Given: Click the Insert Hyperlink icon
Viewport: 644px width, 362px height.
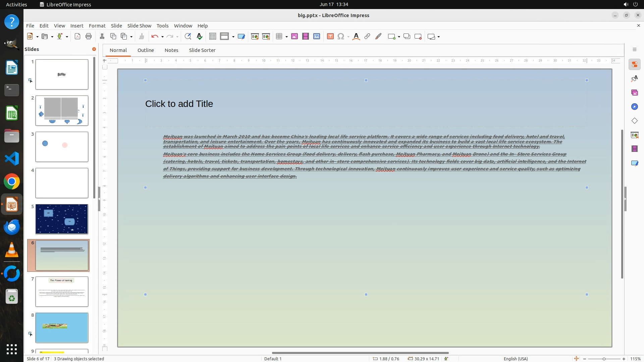Looking at the screenshot, I should tap(367, 37).
